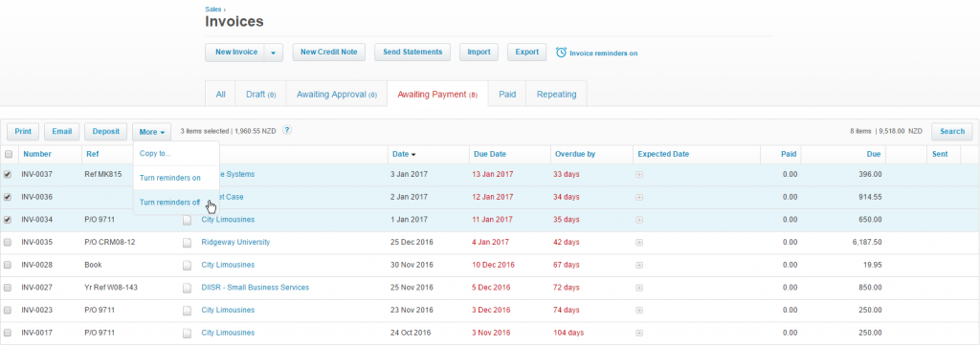Sort by Paid column header
The width and height of the screenshot is (980, 345).
[x=789, y=154]
